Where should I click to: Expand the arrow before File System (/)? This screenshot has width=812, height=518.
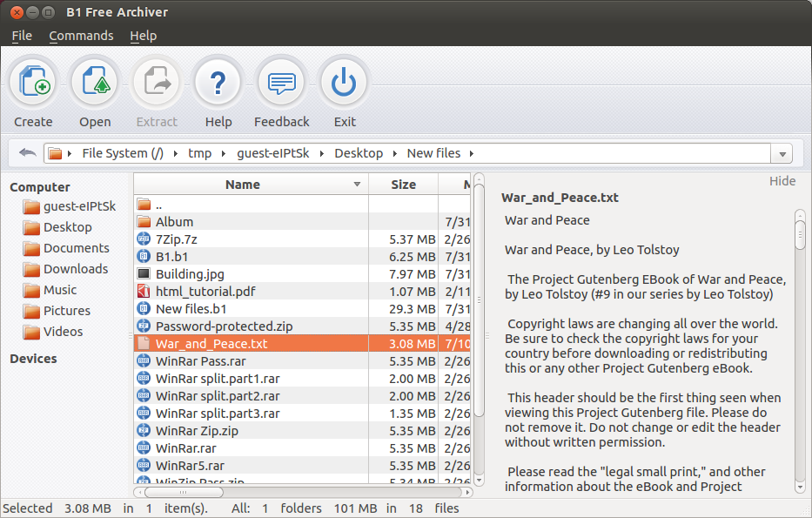[x=70, y=153]
